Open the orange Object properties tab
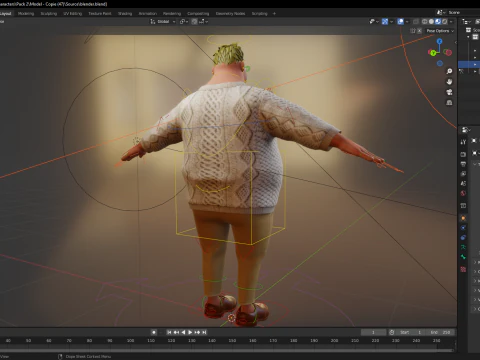This screenshot has width=480, height=360. click(463, 218)
